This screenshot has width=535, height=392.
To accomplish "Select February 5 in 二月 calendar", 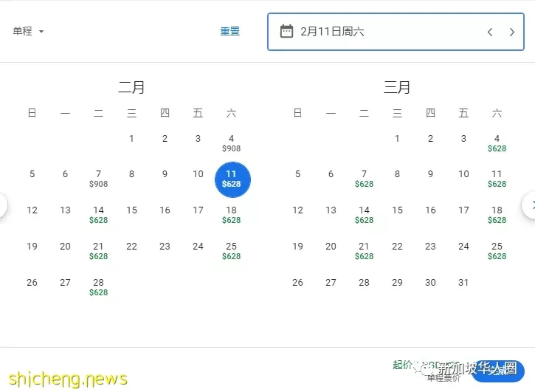I will [32, 174].
